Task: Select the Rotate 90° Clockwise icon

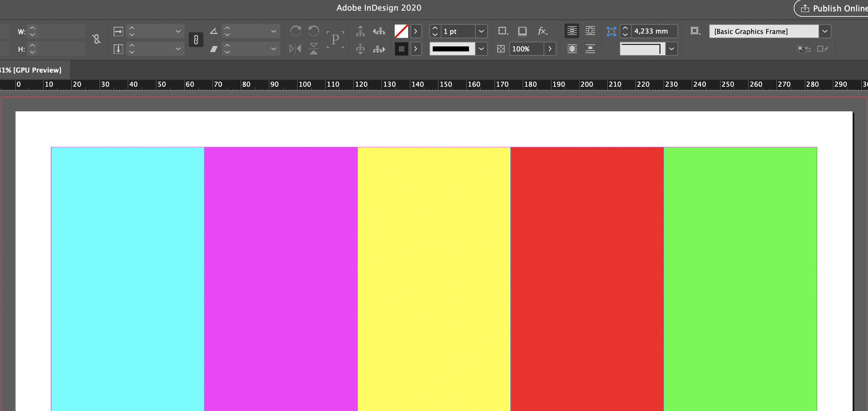Action: pos(296,31)
